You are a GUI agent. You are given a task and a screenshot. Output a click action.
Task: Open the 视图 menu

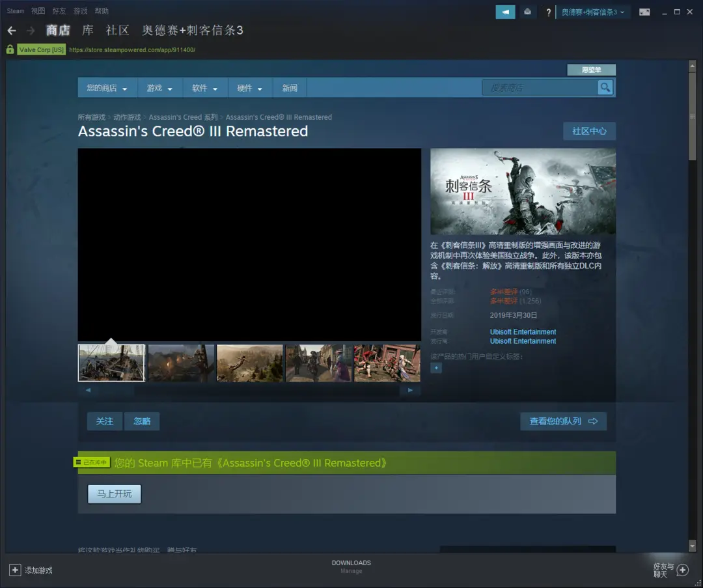(x=38, y=11)
